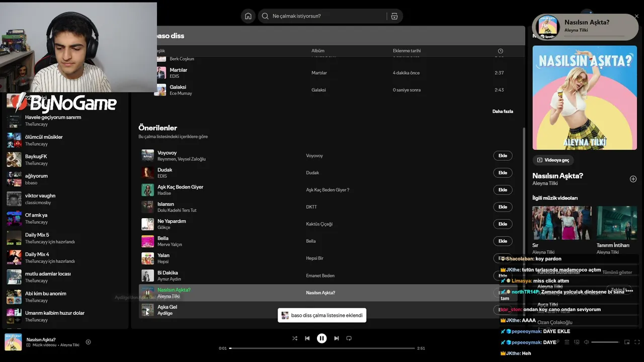This screenshot has width=644, height=362.
Task: Open the BaykuşFK playlist
Action: [36, 156]
